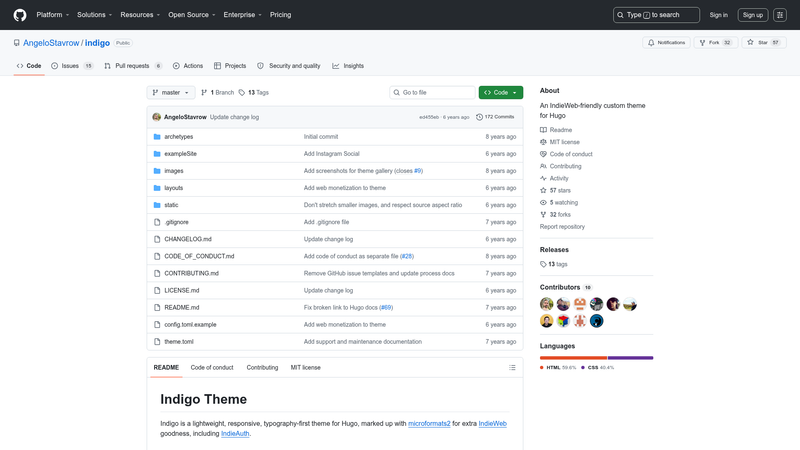Click the Type / to search box

coord(656,15)
